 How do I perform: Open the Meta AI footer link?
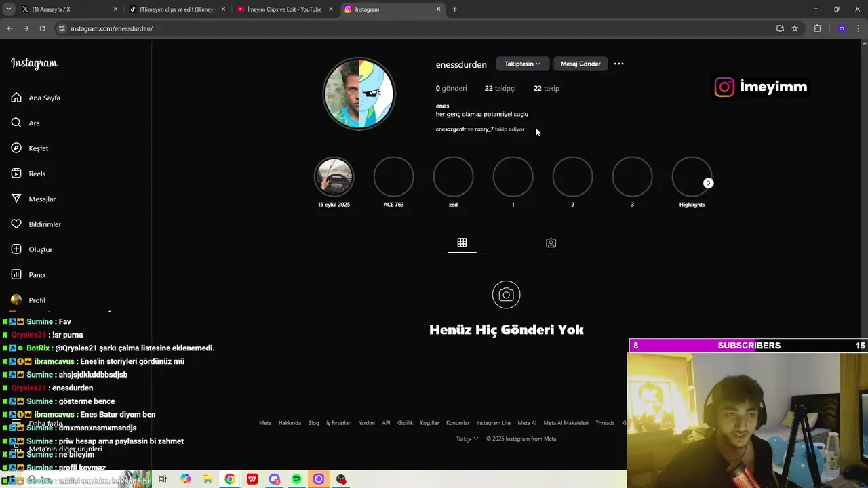[527, 423]
